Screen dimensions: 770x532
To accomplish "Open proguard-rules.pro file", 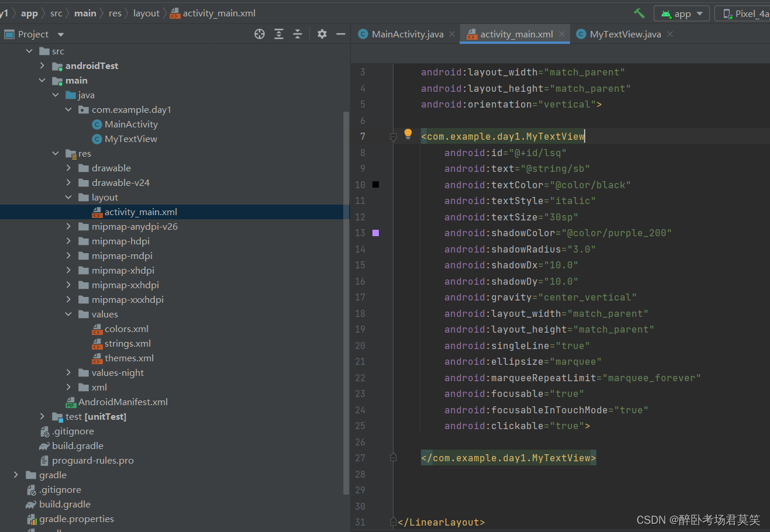I will 87,460.
